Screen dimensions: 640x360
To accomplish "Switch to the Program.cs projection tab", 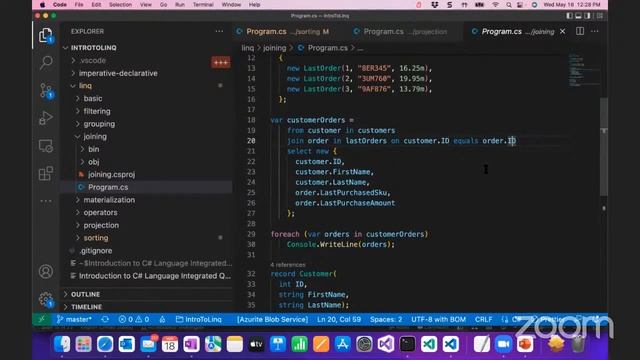I will click(405, 31).
